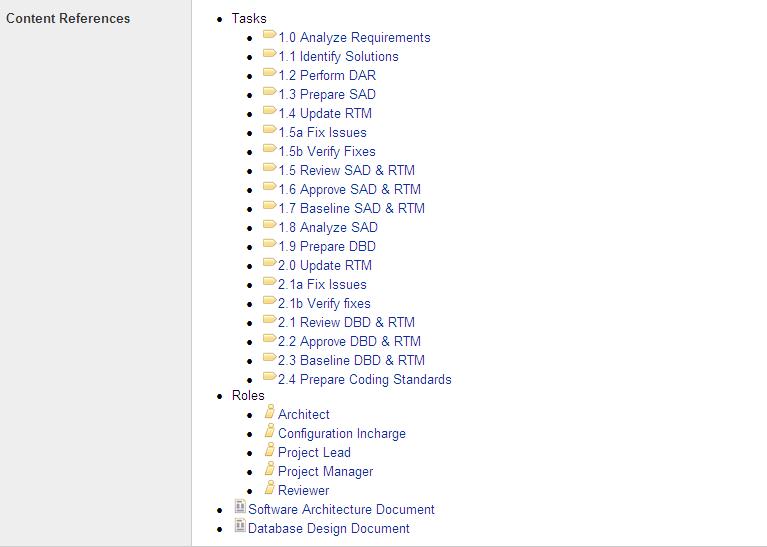Click task icon beside 1.8 Analyze SAD
Image resolution: width=767 pixels, height=547 pixels.
(x=270, y=225)
